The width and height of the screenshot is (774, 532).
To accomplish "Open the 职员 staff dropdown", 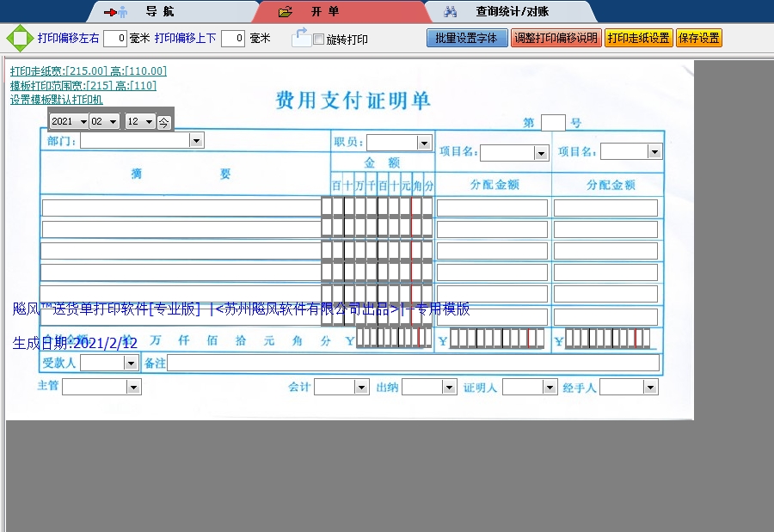I will coord(423,142).
